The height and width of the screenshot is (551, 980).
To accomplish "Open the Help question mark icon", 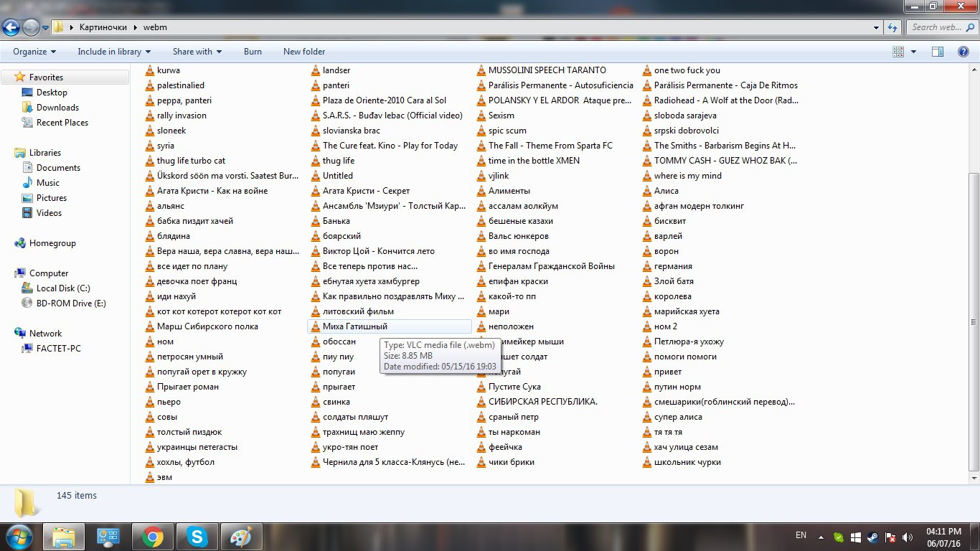I will pyautogui.click(x=963, y=52).
